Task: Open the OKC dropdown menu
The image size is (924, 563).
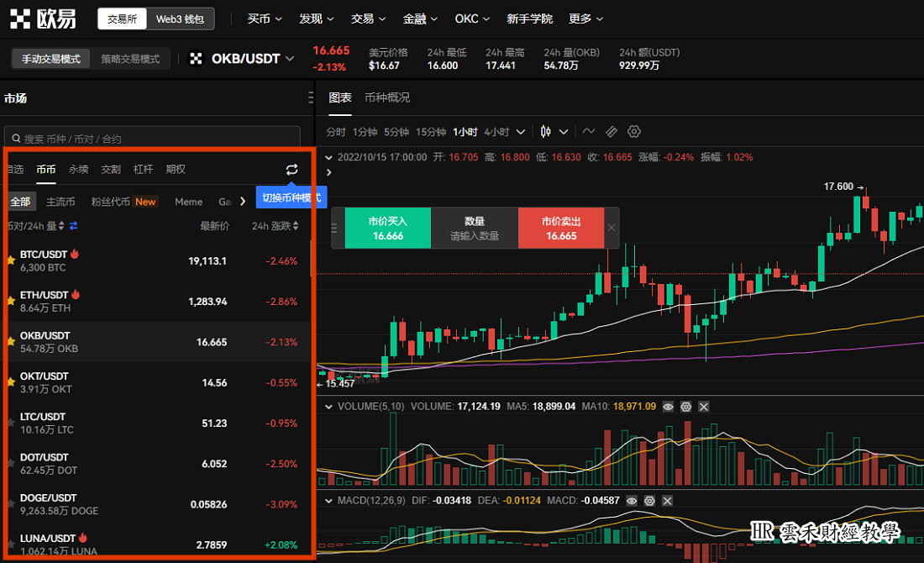Action: click(472, 18)
